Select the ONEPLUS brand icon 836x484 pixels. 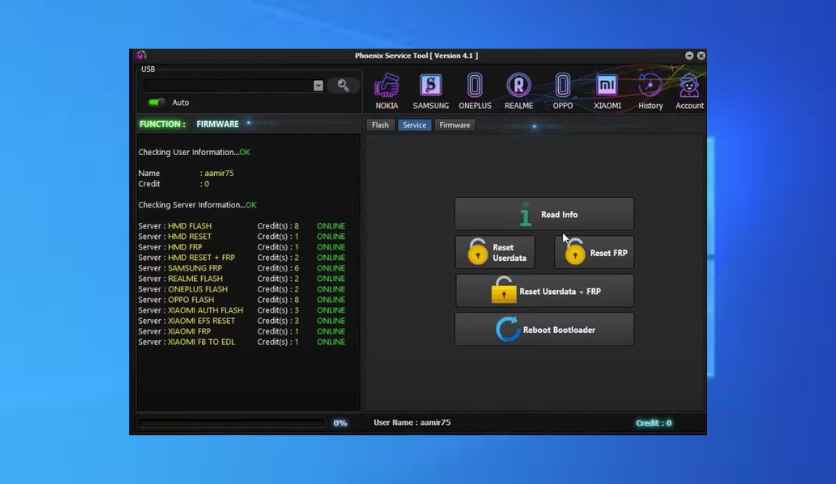pos(475,91)
